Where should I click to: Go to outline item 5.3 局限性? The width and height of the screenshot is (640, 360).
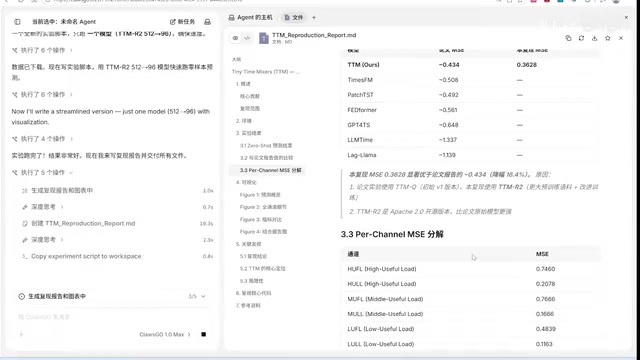[251, 281]
